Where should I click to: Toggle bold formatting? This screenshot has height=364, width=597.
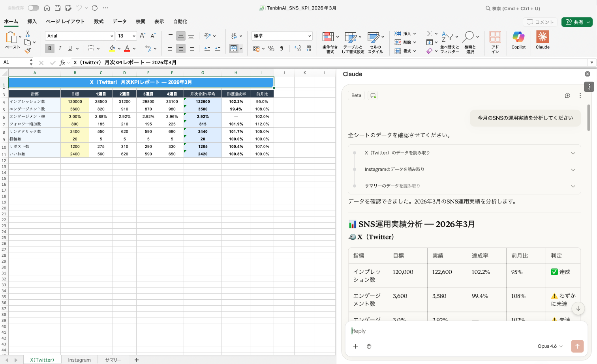[x=50, y=49]
